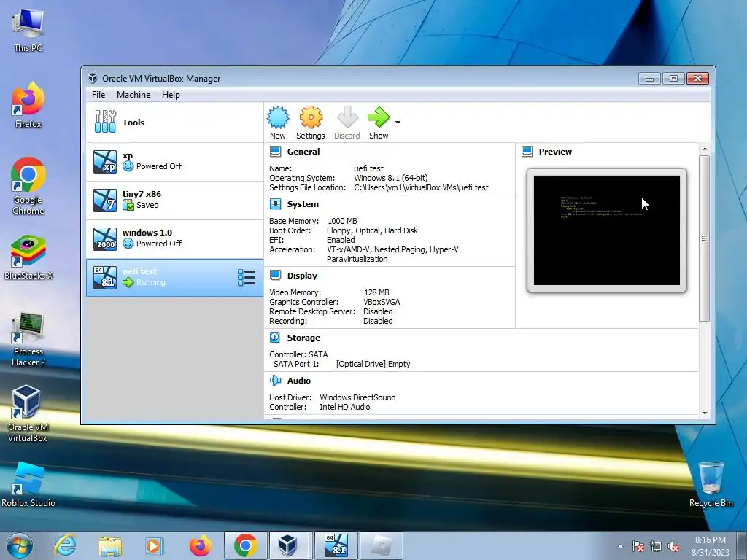747x560 pixels.
Task: Open the Google Chrome desktop shortcut
Action: click(28, 186)
